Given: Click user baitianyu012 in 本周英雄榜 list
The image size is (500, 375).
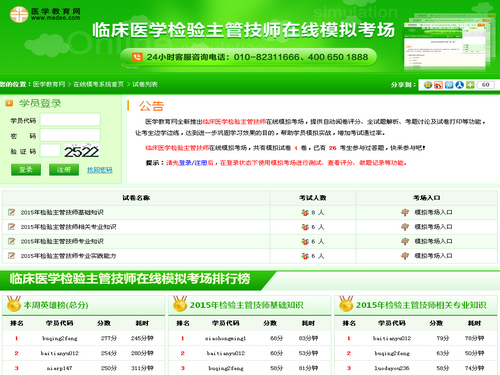Looking at the screenshot, I should pyautogui.click(x=60, y=353).
